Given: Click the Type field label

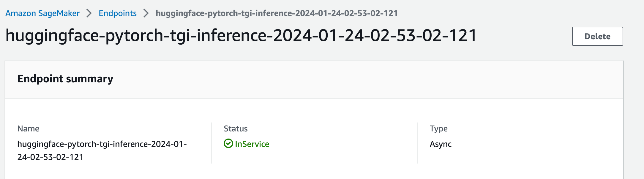Looking at the screenshot, I should point(438,129).
